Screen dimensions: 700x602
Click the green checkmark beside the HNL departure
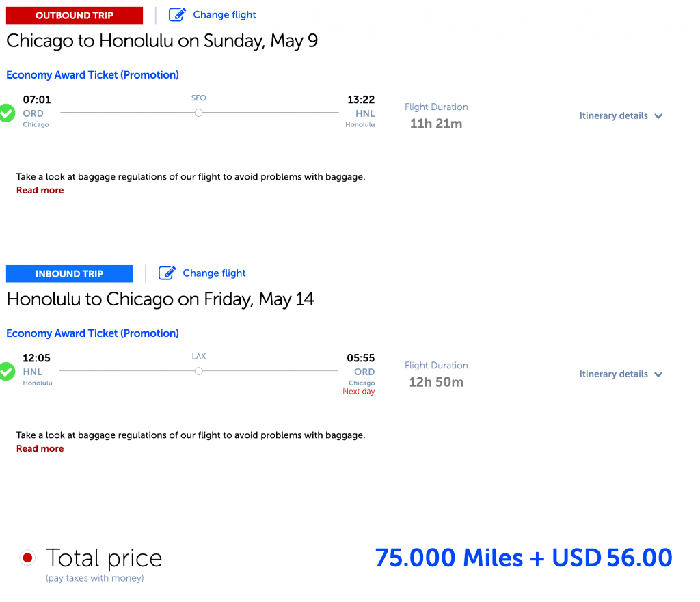click(7, 371)
